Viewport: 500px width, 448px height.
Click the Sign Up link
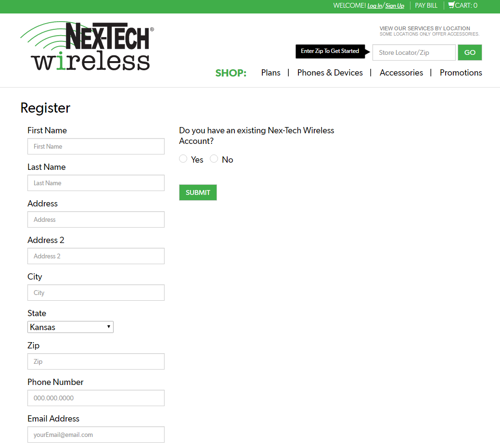tap(395, 6)
